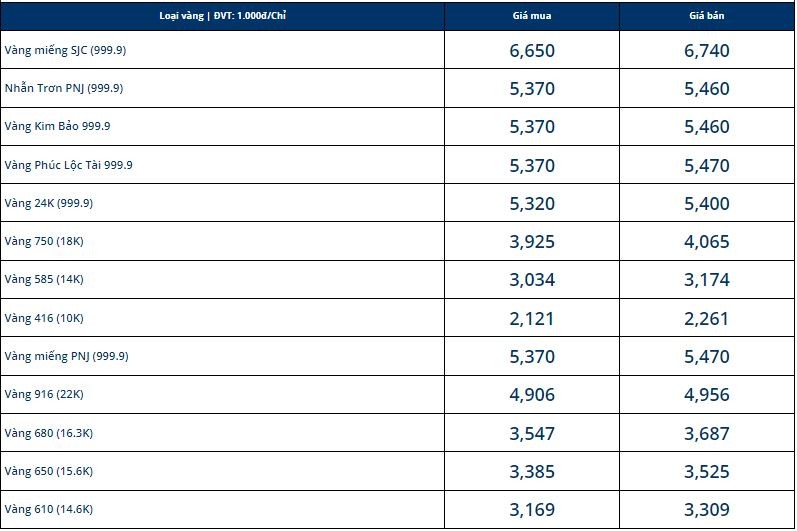
Task: Click SJC sell price 6,740
Action: (707, 51)
